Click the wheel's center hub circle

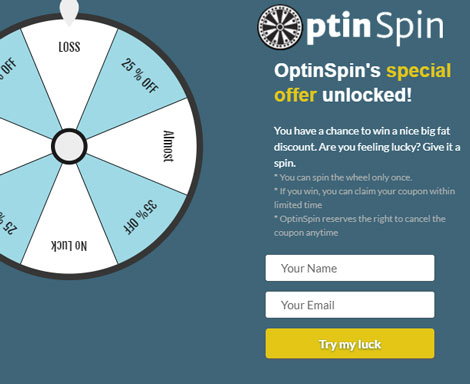pyautogui.click(x=69, y=146)
